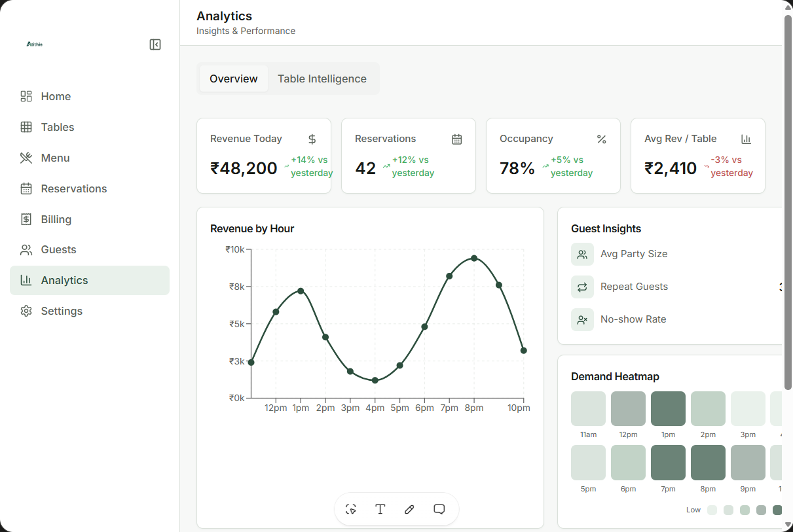This screenshot has width=793, height=532.
Task: Click the "+14% vs yesterday" text
Action: 312,166
